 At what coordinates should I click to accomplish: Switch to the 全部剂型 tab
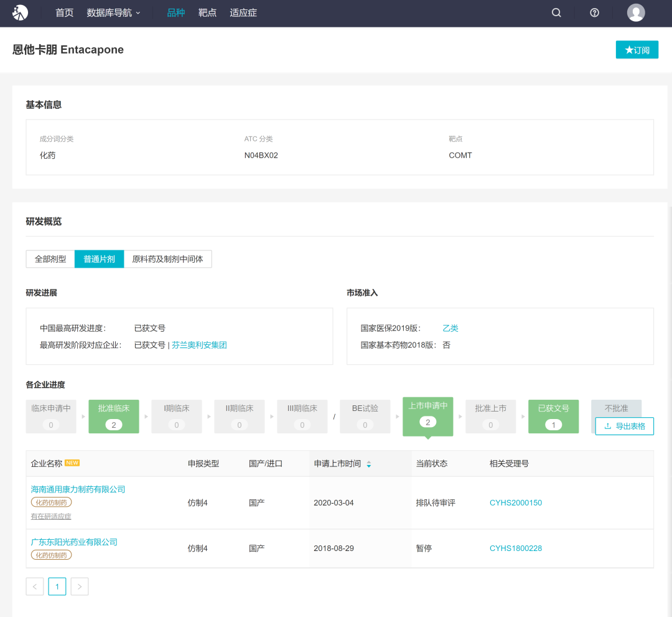[x=50, y=259]
